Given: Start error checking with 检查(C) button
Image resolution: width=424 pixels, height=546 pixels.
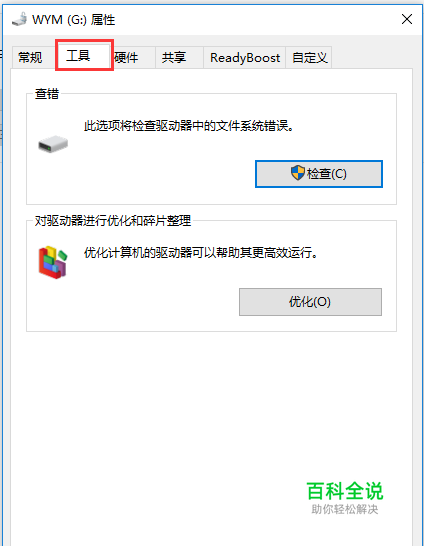Looking at the screenshot, I should [319, 174].
